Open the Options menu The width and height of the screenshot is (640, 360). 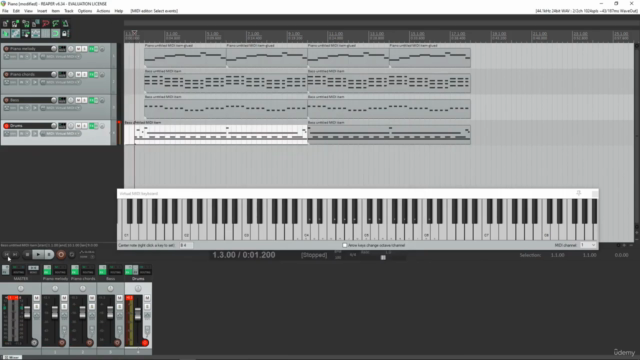(x=85, y=11)
